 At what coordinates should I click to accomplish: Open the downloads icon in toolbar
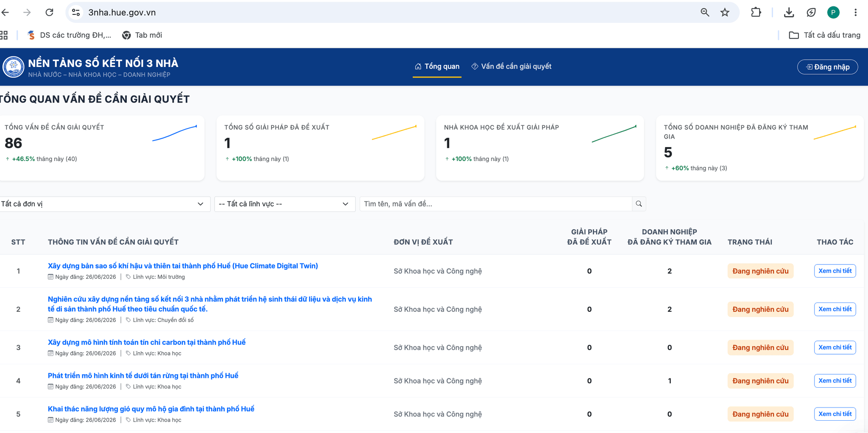click(x=789, y=12)
